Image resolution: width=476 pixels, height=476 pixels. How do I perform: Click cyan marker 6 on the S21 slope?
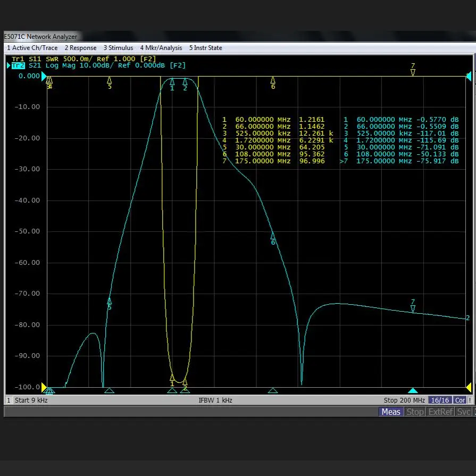273,236
